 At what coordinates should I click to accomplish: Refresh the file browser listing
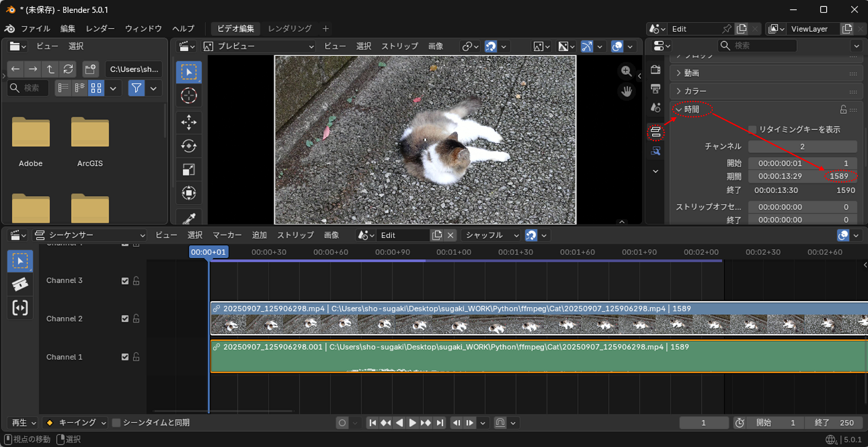(x=68, y=69)
